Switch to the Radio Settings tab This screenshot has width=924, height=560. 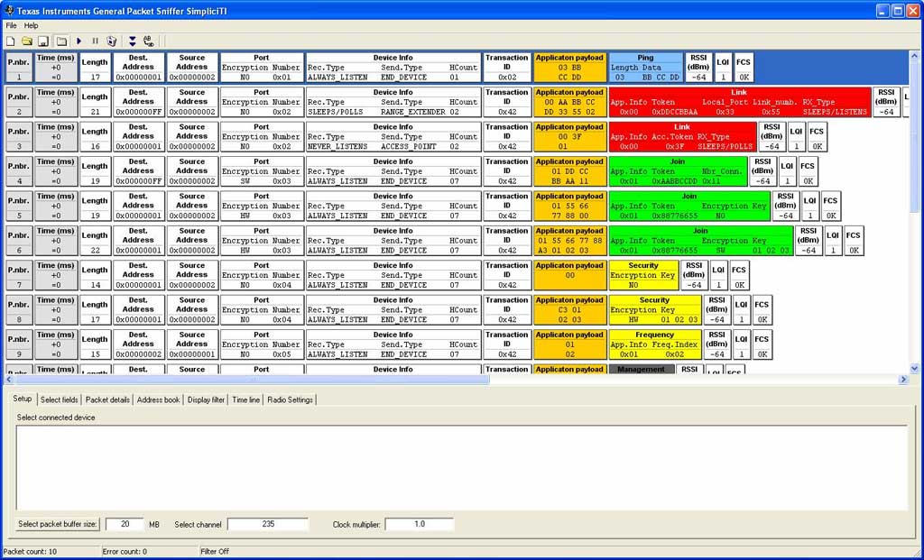(x=290, y=399)
